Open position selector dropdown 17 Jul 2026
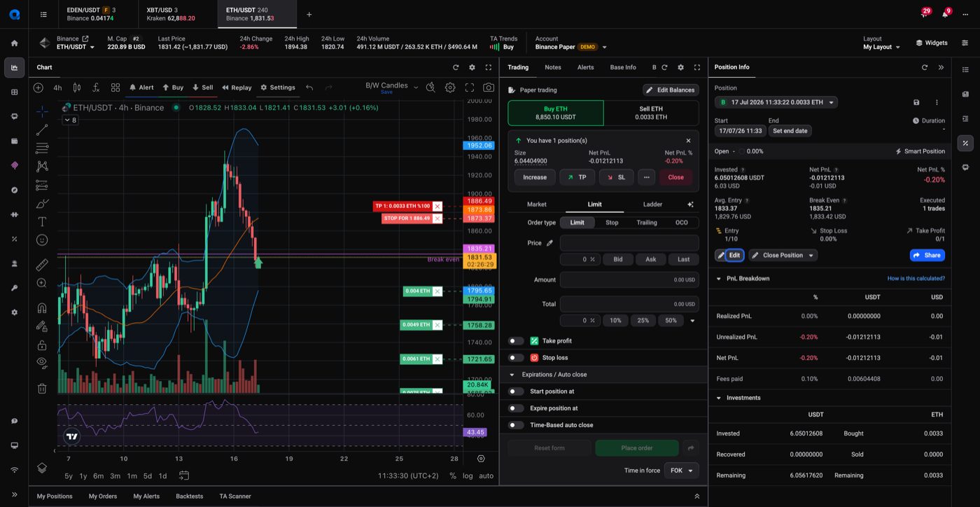The height and width of the screenshot is (507, 980). [776, 102]
